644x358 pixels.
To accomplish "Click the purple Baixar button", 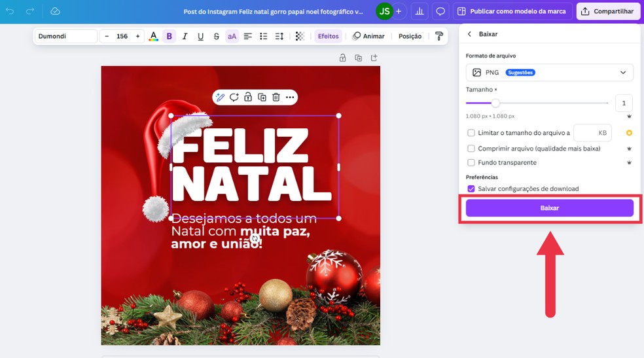I will pyautogui.click(x=549, y=208).
